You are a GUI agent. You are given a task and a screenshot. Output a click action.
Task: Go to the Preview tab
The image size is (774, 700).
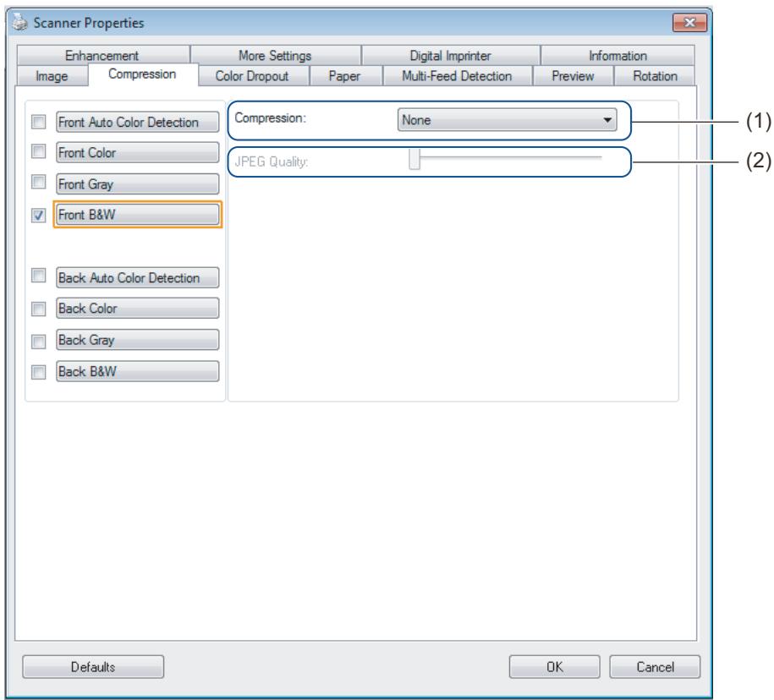tap(573, 76)
